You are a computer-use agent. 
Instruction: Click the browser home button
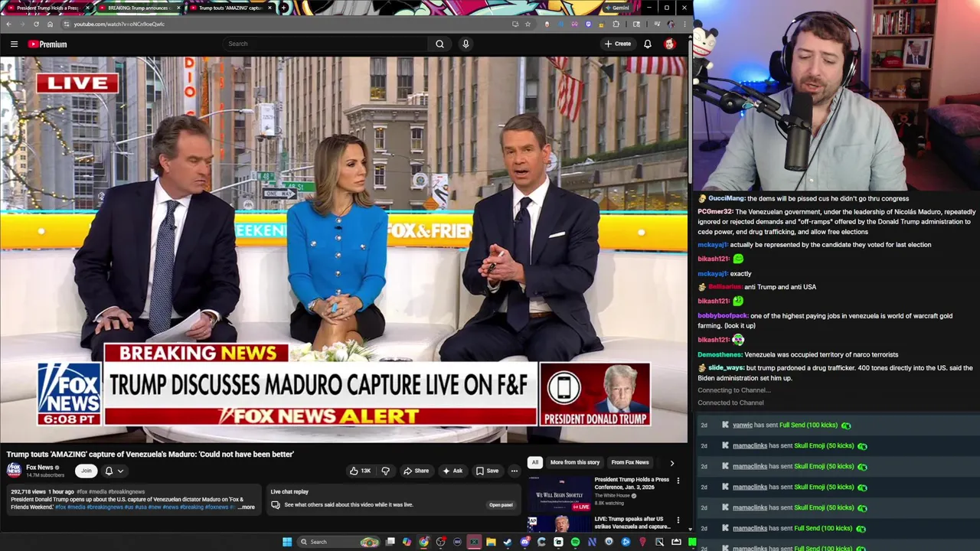[x=50, y=24]
